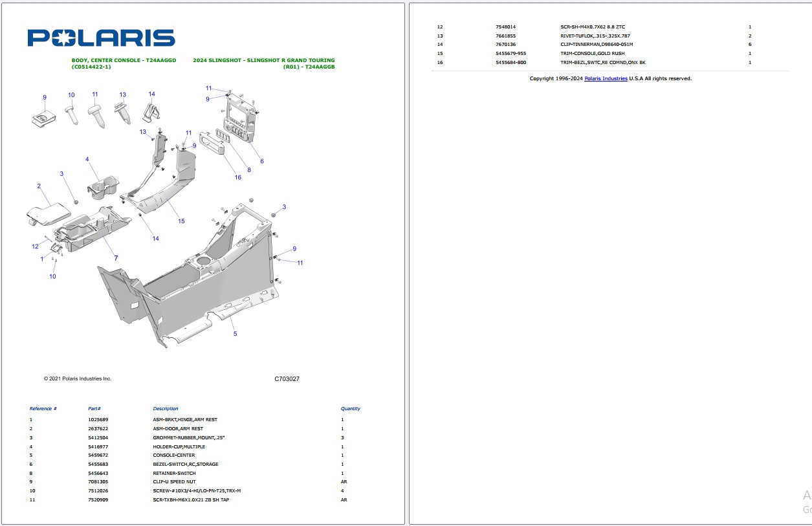The width and height of the screenshot is (812, 526).
Task: Click description 'ASM-DOOR,ARM REST'
Action: coord(178,428)
